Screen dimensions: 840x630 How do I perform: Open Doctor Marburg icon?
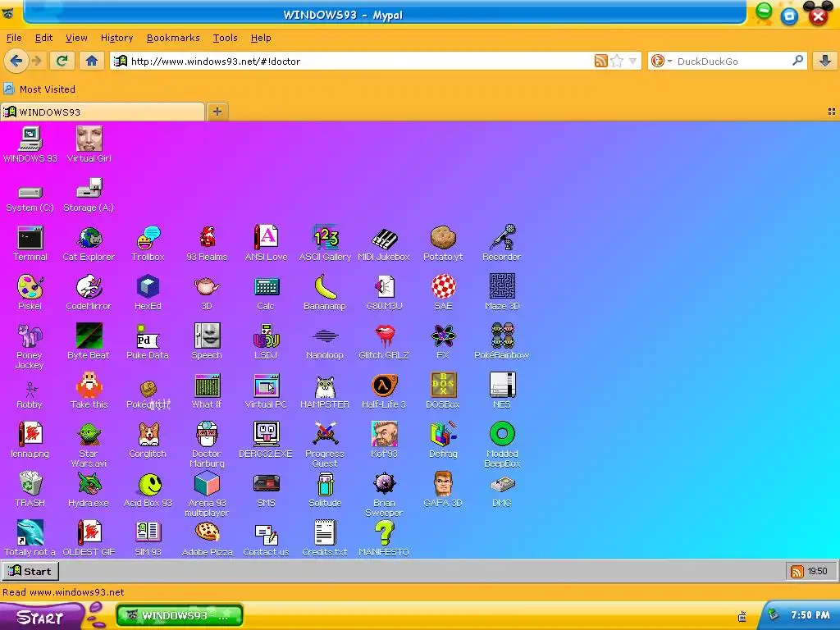pyautogui.click(x=207, y=445)
